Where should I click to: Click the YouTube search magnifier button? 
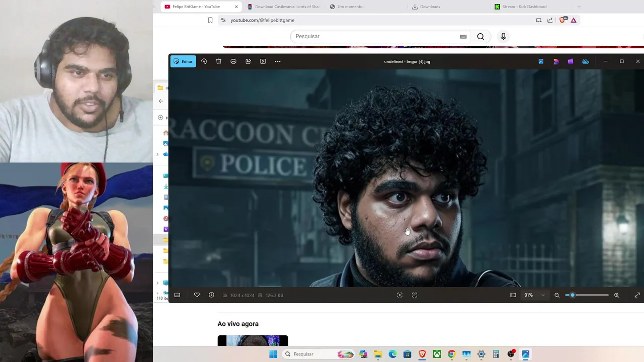tap(480, 36)
